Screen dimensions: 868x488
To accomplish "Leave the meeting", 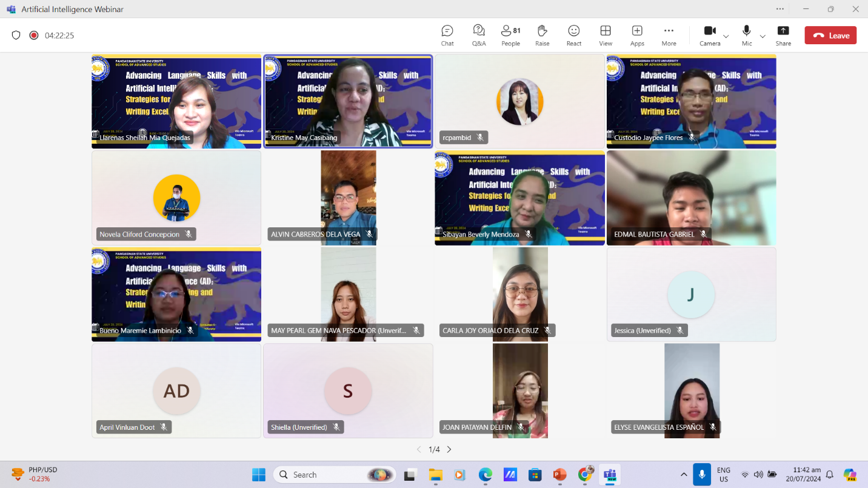I will pyautogui.click(x=830, y=35).
